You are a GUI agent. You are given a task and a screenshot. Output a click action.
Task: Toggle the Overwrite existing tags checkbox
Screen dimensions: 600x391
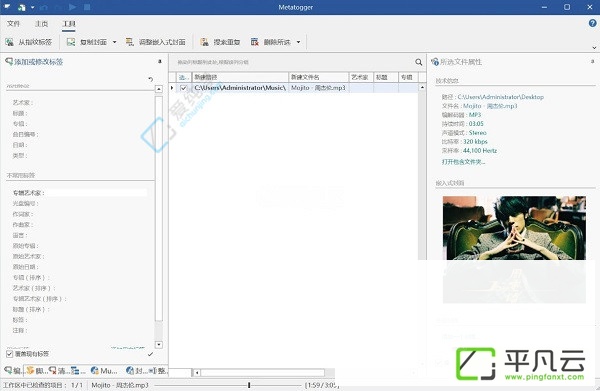9,354
